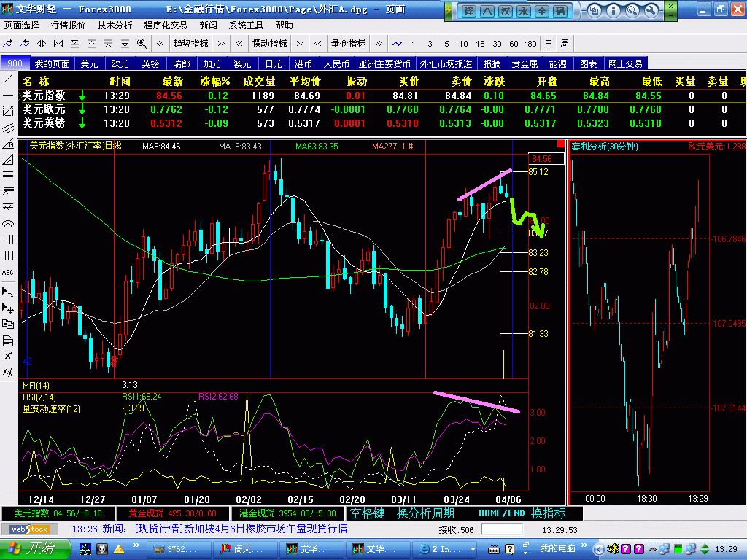The width and height of the screenshot is (747, 560).
Task: Open the rubber market news headline link
Action: coord(241,529)
